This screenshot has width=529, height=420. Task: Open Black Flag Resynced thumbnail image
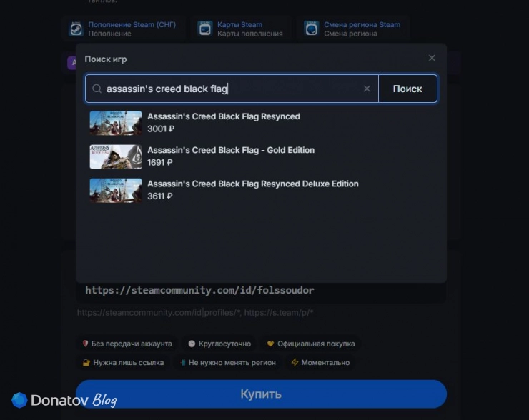coord(116,123)
